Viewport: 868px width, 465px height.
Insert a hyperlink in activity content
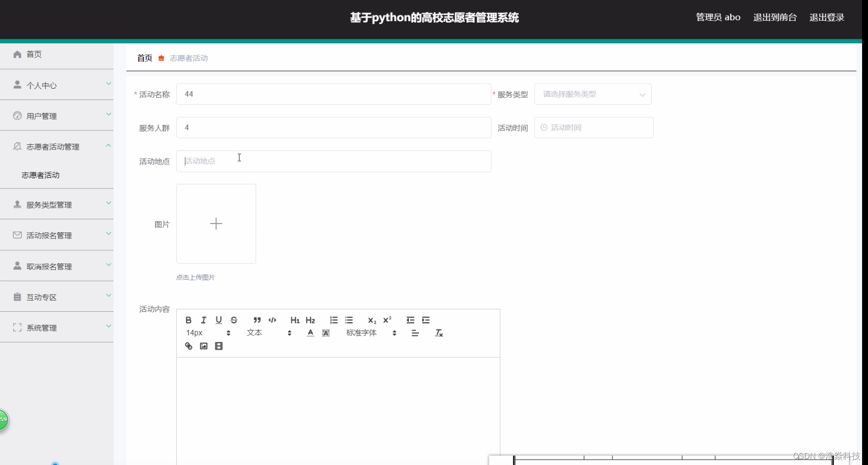[189, 346]
